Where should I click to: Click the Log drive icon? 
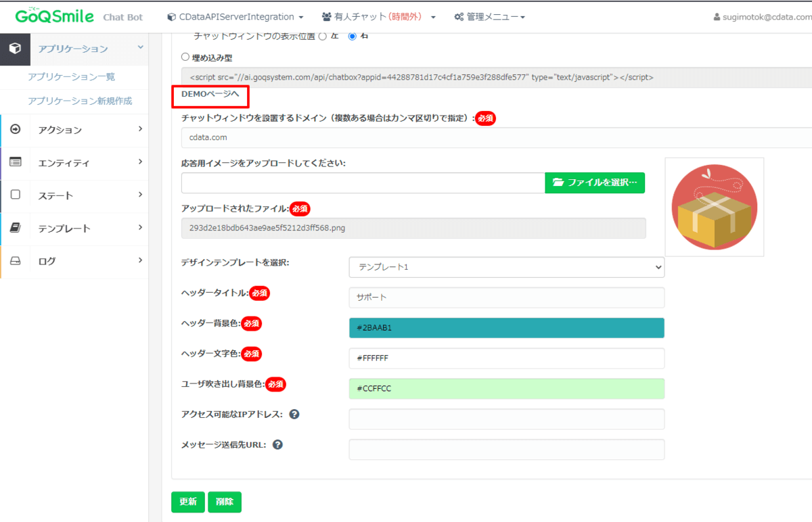tap(16, 260)
